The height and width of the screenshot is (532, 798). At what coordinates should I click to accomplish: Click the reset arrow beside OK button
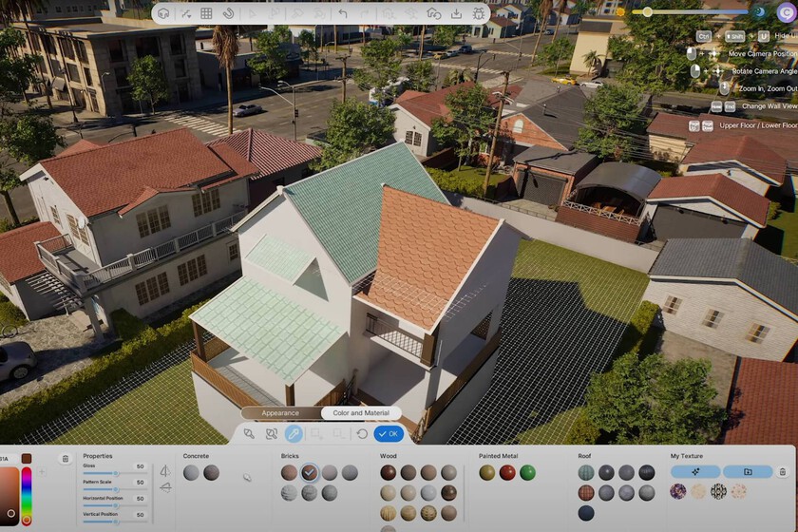[x=362, y=433]
